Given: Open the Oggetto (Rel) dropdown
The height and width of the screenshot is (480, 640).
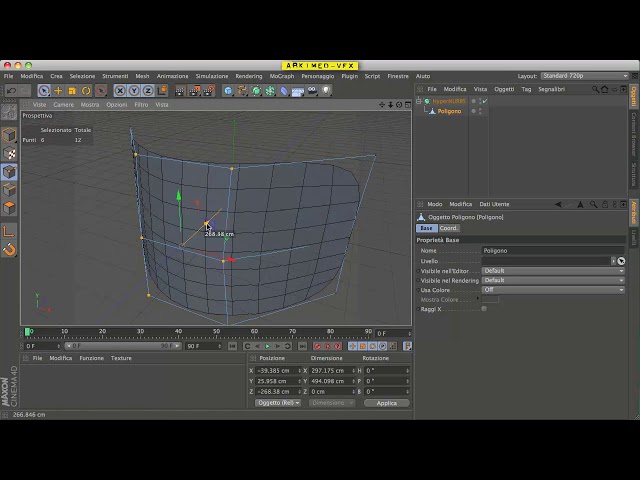Looking at the screenshot, I should pyautogui.click(x=278, y=403).
